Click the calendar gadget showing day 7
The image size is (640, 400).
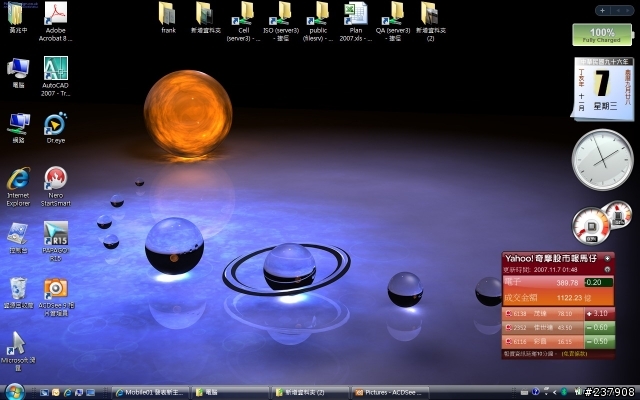point(603,88)
